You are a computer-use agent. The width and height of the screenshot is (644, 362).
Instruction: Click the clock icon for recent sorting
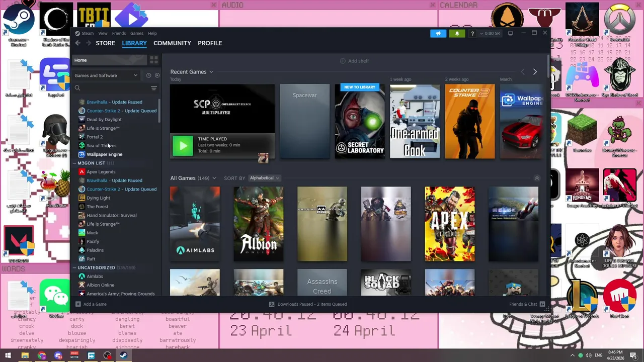148,75
